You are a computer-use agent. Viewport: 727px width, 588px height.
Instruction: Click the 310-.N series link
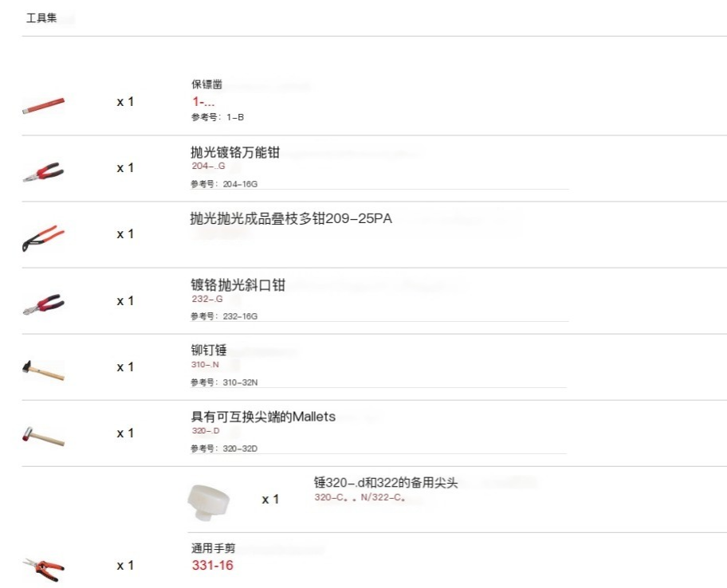click(x=205, y=365)
